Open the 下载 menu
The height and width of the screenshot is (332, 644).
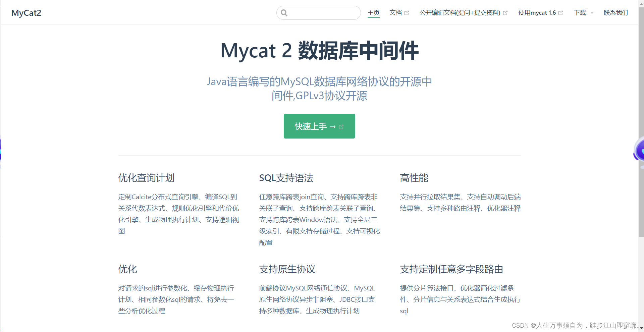[580, 13]
